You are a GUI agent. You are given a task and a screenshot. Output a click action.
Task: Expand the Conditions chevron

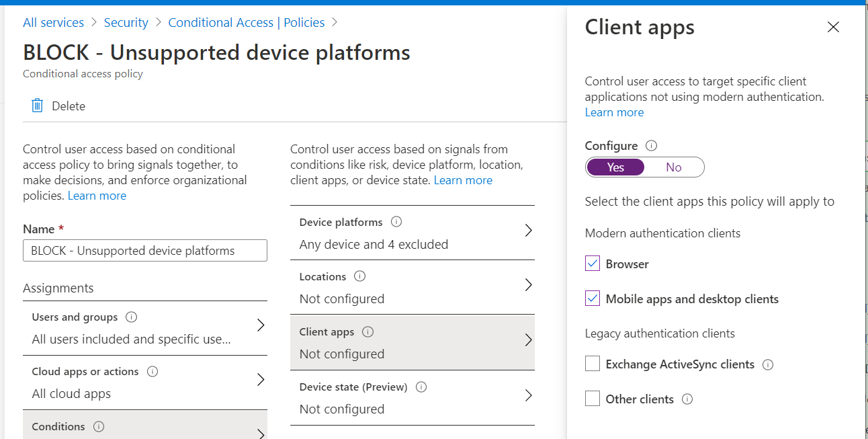[x=261, y=434]
